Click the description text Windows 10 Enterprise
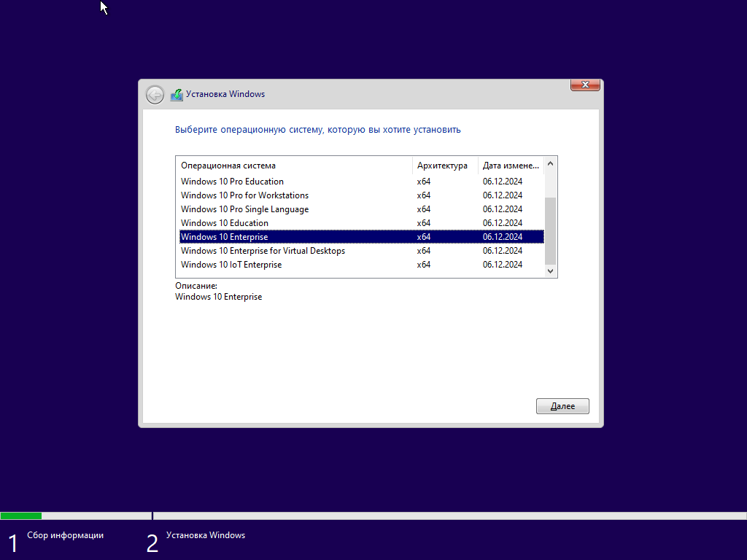Viewport: 747px width, 560px height. tap(219, 297)
